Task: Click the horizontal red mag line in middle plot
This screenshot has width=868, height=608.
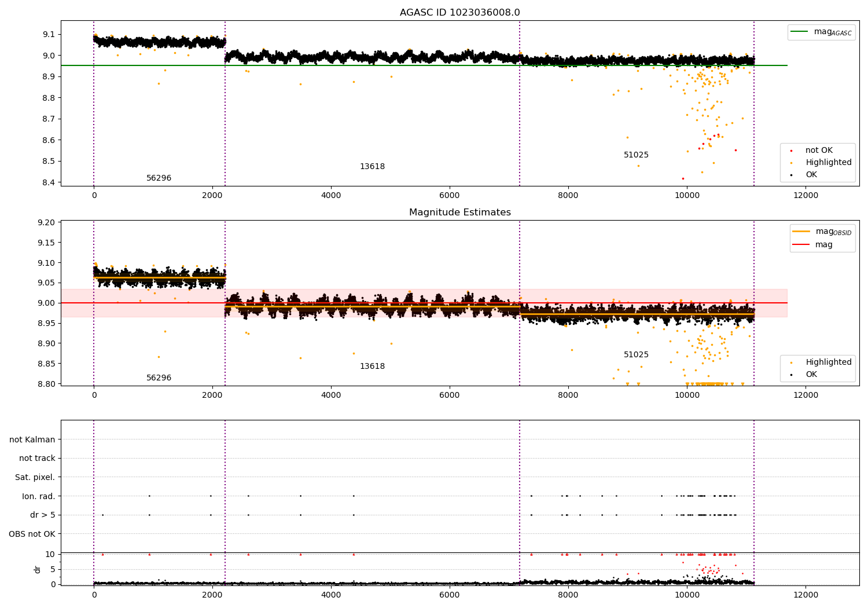Action: [424, 303]
